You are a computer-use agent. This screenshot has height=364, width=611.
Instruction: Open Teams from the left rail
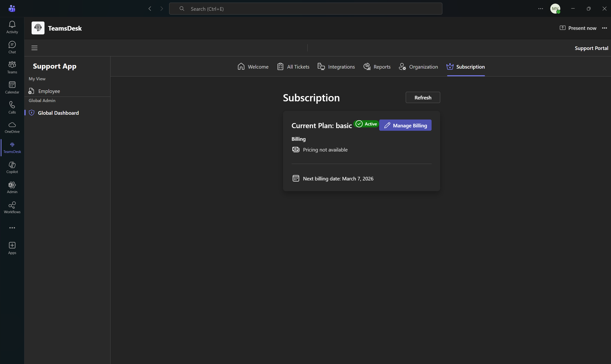coord(12,67)
